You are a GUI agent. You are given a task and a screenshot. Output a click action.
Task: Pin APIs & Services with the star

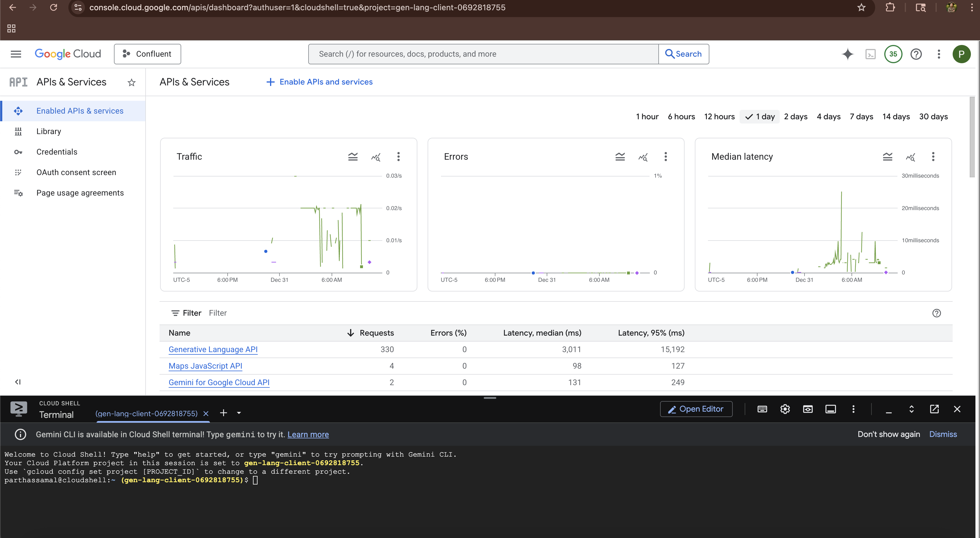point(132,83)
